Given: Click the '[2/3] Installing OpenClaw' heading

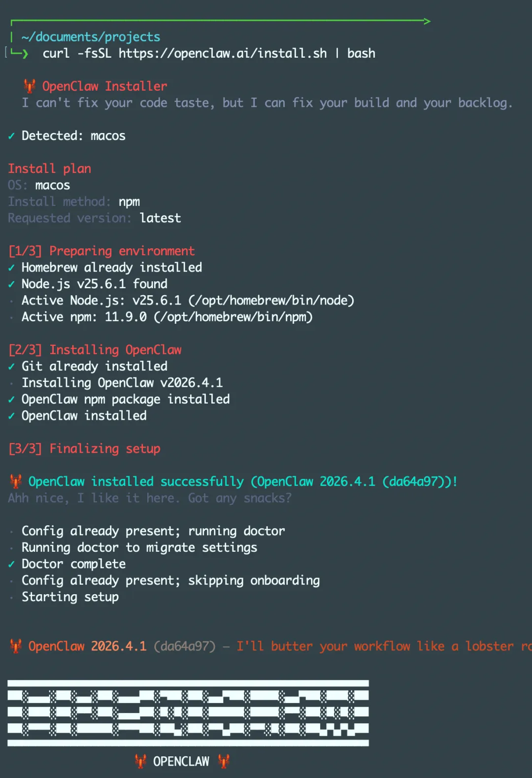Looking at the screenshot, I should 96,350.
